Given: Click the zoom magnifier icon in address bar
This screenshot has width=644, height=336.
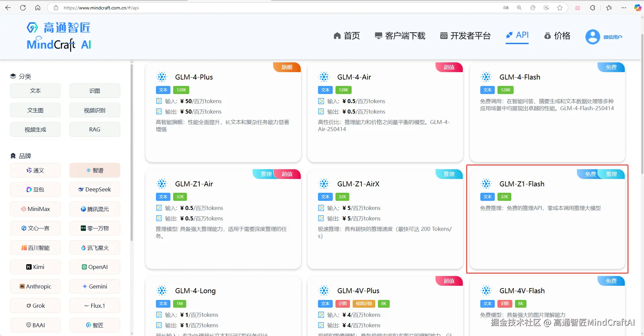Looking at the screenshot, I should pos(519,8).
